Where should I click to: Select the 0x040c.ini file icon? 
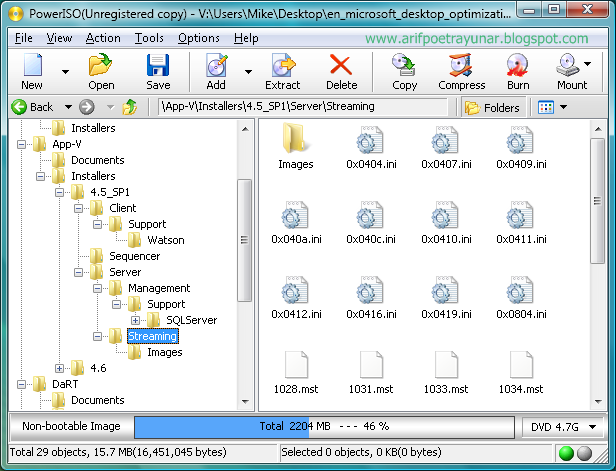point(370,215)
